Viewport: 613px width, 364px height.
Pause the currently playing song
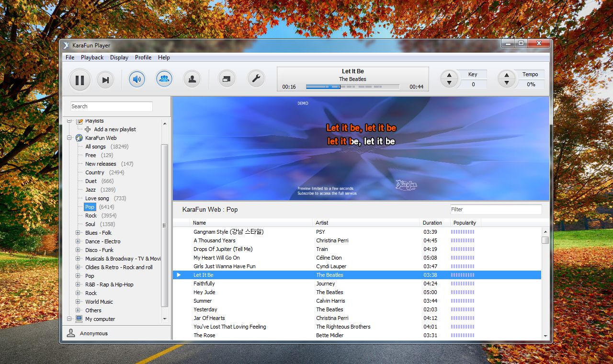(x=79, y=80)
